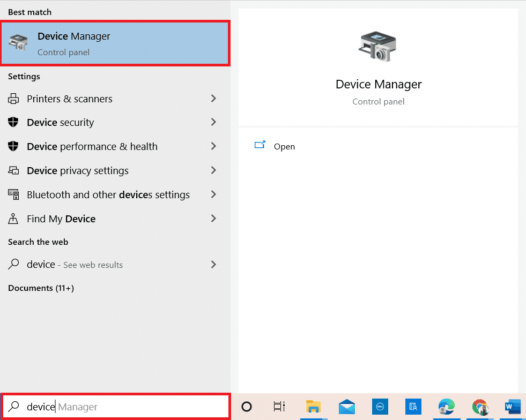This screenshot has height=420, width=526.
Task: Select Bluetooth and other devices settings
Action: tap(108, 194)
